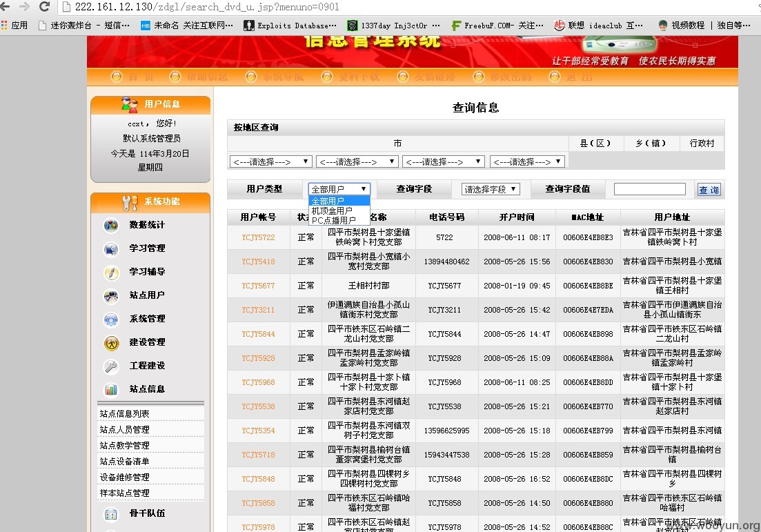Viewport: 761px width, 532px height.
Task: Open user account YCJY3211
Action: coord(258,310)
